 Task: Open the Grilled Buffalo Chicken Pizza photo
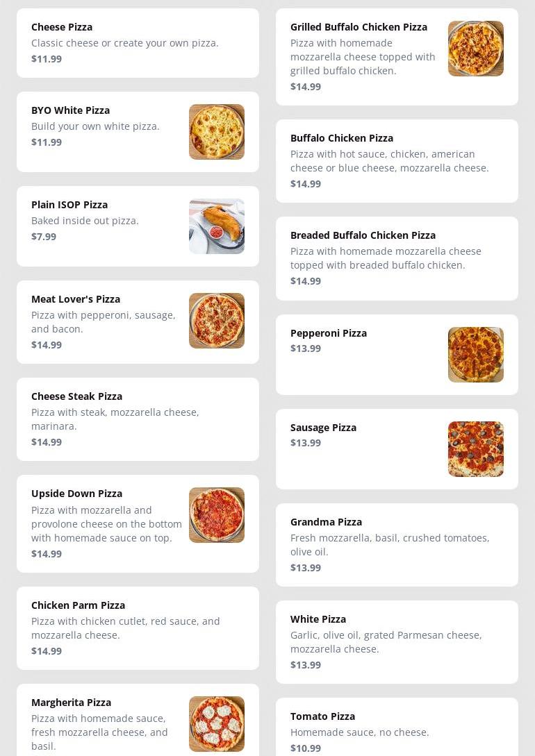(475, 49)
